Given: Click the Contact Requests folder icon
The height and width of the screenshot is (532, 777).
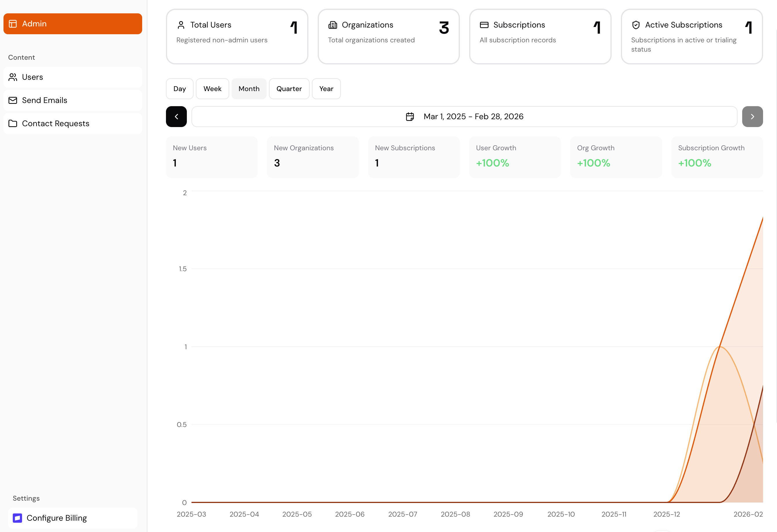Looking at the screenshot, I should pos(13,124).
